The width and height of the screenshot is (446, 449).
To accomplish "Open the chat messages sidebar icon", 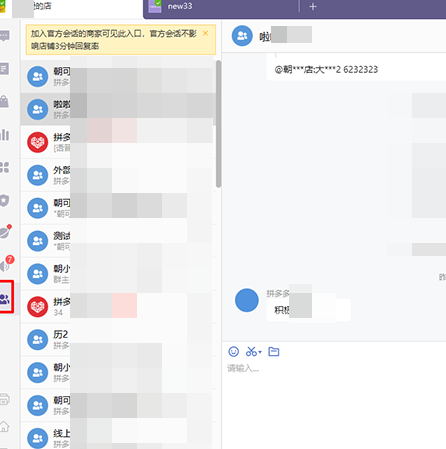I will [4, 36].
